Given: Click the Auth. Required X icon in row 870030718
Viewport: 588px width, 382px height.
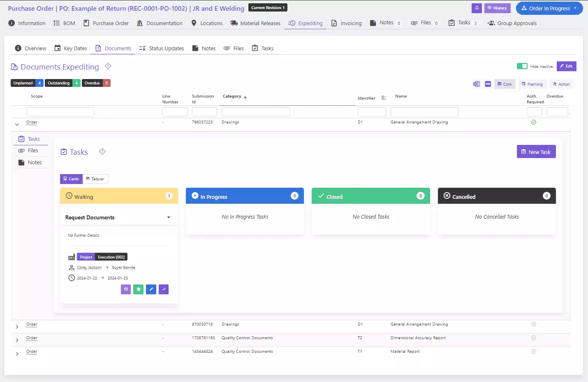Looking at the screenshot, I should pyautogui.click(x=534, y=324).
